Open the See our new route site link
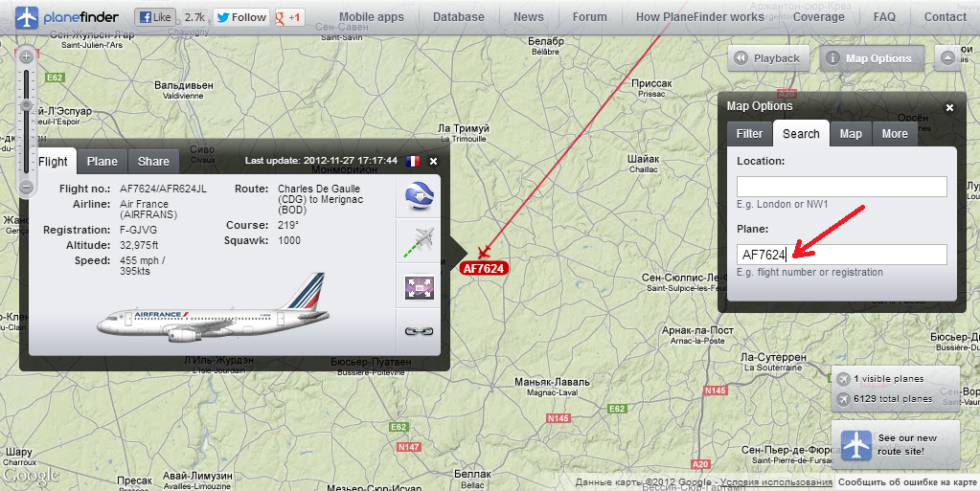Screen dimensions: 980x491 [895, 445]
